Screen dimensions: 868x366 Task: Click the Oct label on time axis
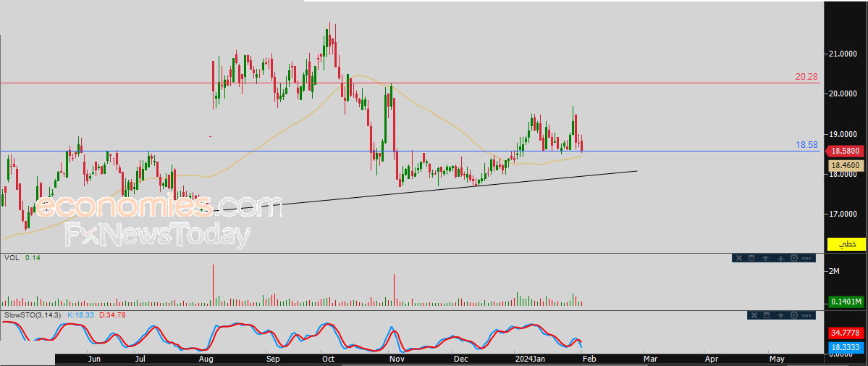click(x=328, y=359)
